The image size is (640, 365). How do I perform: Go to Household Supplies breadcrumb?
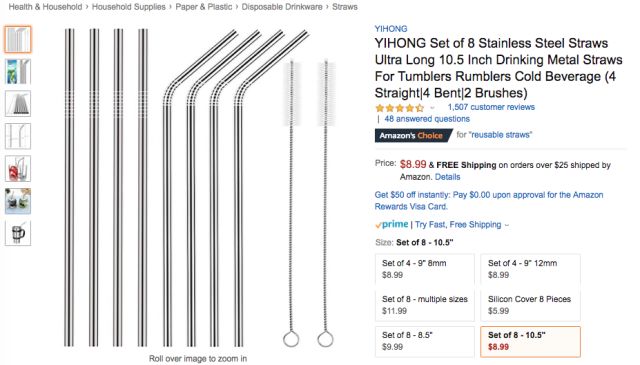129,7
